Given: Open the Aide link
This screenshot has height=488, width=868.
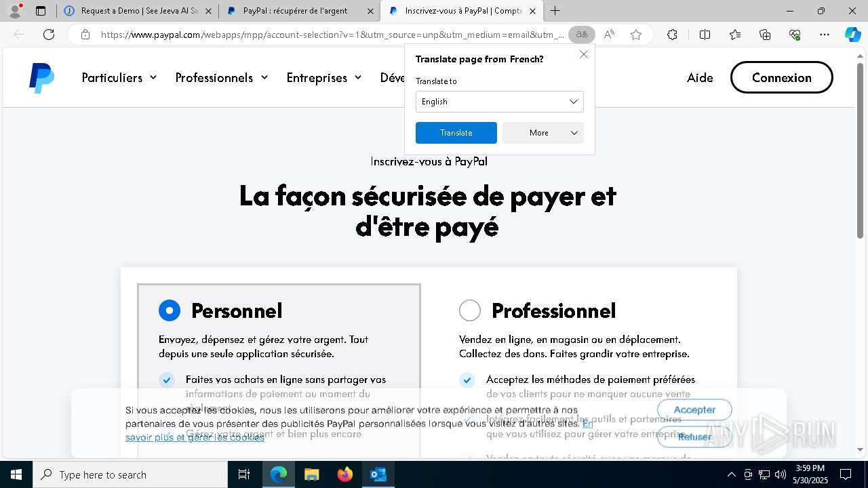Looking at the screenshot, I should (x=700, y=77).
